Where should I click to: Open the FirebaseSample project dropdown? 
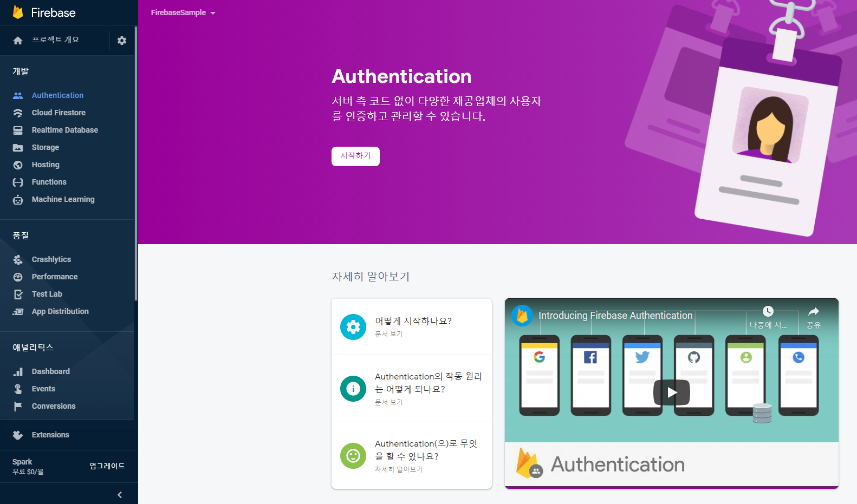[183, 12]
